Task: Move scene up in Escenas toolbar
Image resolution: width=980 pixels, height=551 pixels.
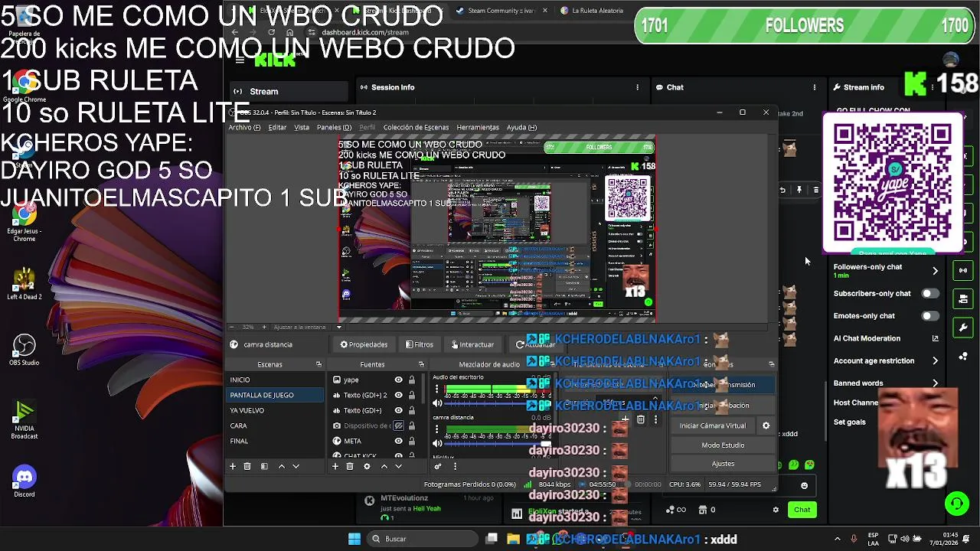Action: coord(281,466)
